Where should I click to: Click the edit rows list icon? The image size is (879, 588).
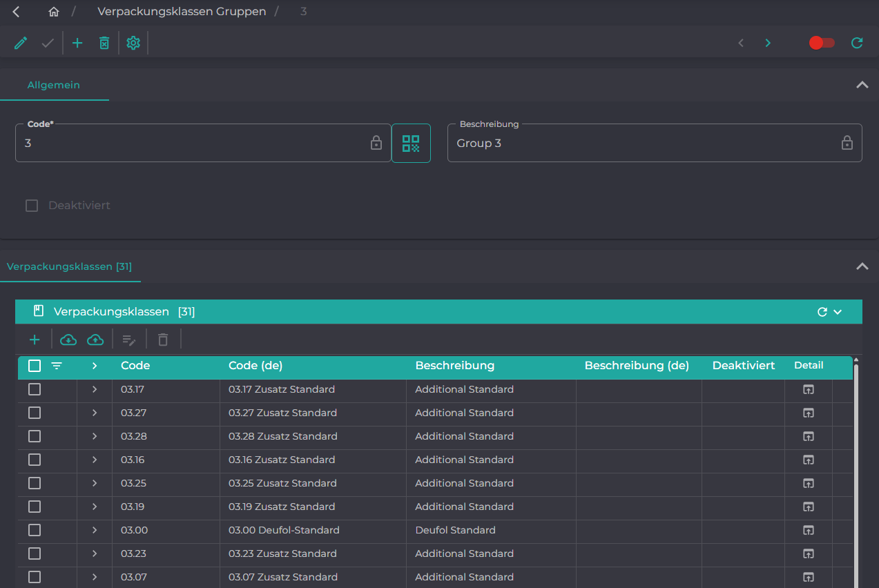pos(129,340)
